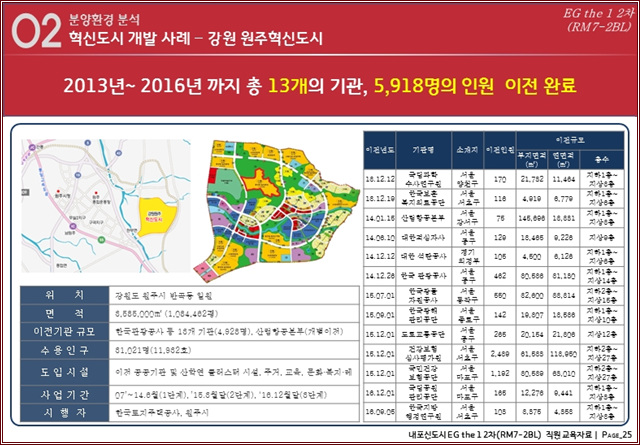The image size is (640, 445).
Task: Click the yellow "5,918명의 인원" text in the headline
Action: coord(433,86)
